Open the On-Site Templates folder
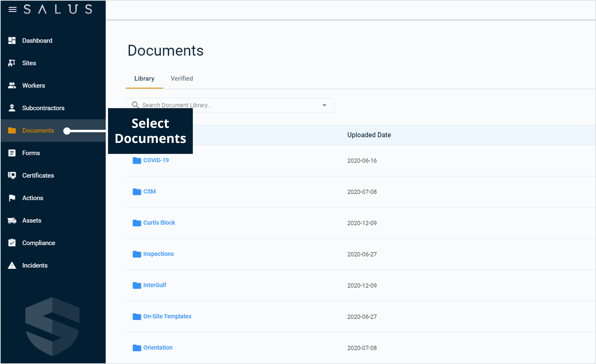The image size is (596, 364). (x=167, y=316)
